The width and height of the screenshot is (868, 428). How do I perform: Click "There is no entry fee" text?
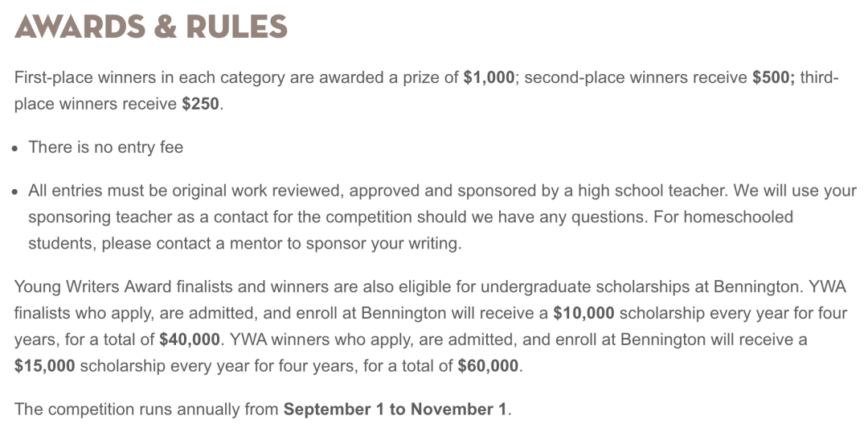click(x=105, y=147)
